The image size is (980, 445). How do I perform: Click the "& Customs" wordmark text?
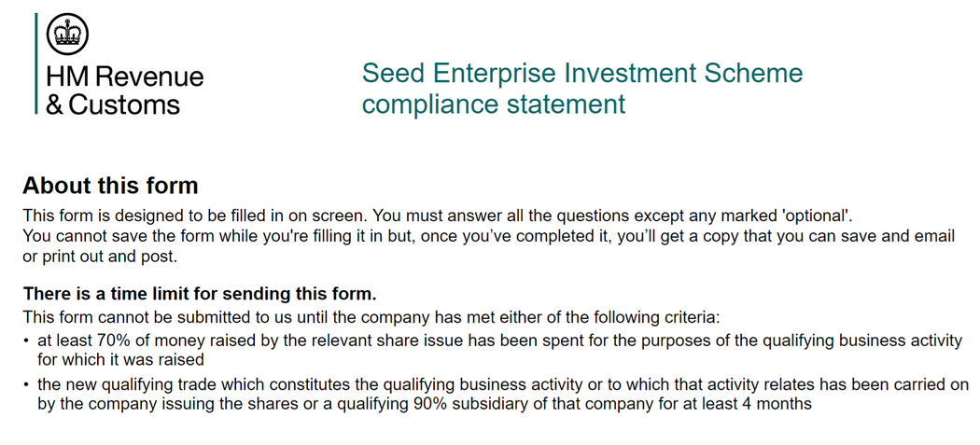[113, 104]
